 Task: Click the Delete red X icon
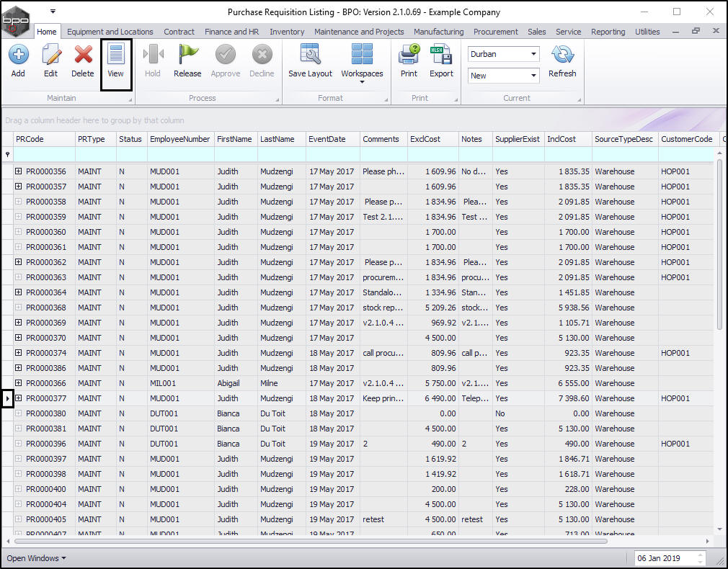click(x=83, y=55)
